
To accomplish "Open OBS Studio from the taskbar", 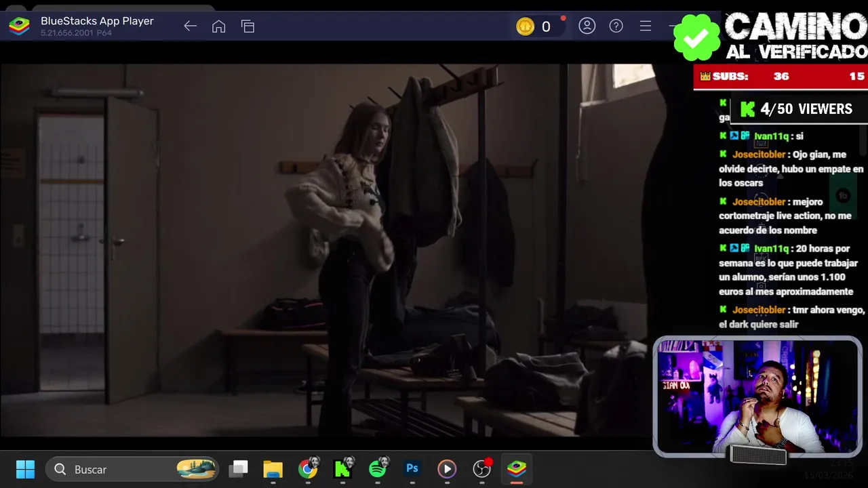I will (x=482, y=468).
